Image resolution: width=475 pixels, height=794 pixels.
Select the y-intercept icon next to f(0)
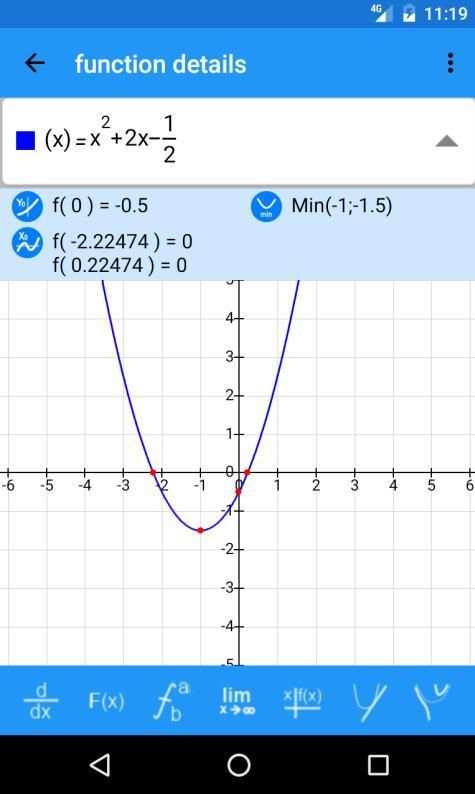tap(27, 206)
